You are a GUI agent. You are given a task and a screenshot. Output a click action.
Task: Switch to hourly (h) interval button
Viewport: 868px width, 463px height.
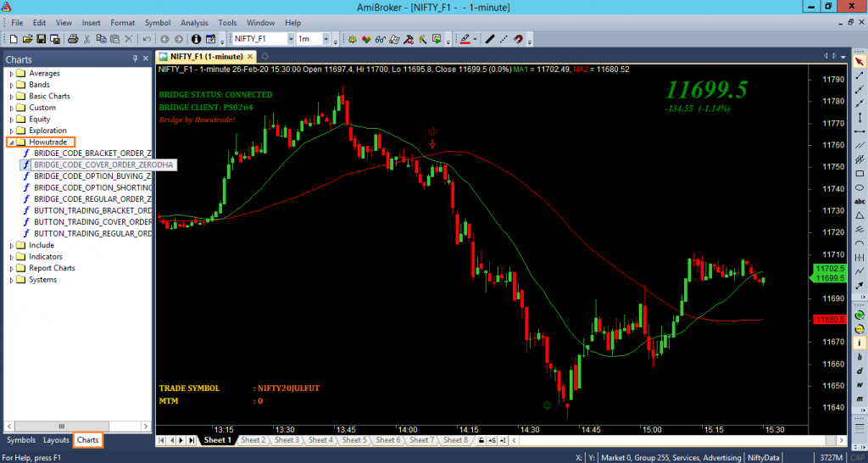click(860, 357)
